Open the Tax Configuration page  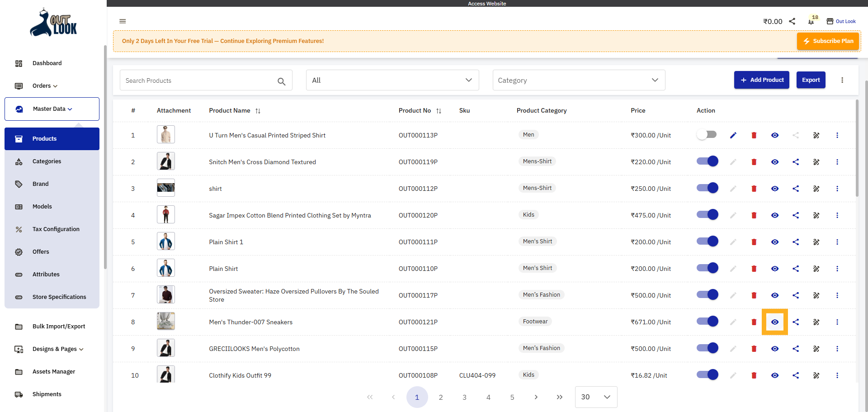[x=55, y=229]
